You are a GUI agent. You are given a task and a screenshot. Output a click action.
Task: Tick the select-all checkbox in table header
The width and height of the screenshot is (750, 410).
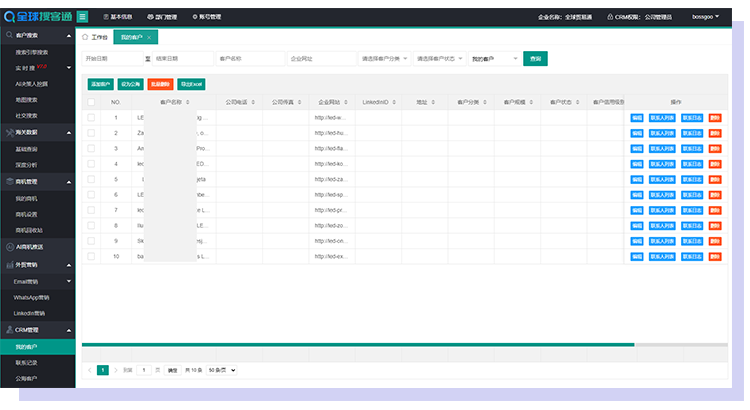91,102
